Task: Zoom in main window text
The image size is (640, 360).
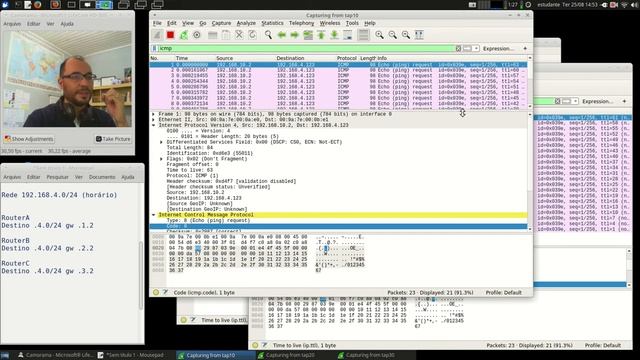Action: [x=379, y=35]
